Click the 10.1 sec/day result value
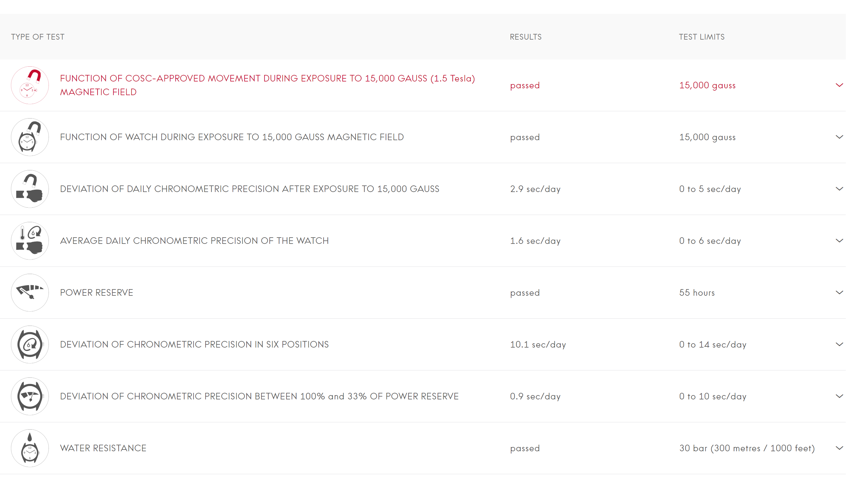The image size is (868, 484). (538, 345)
